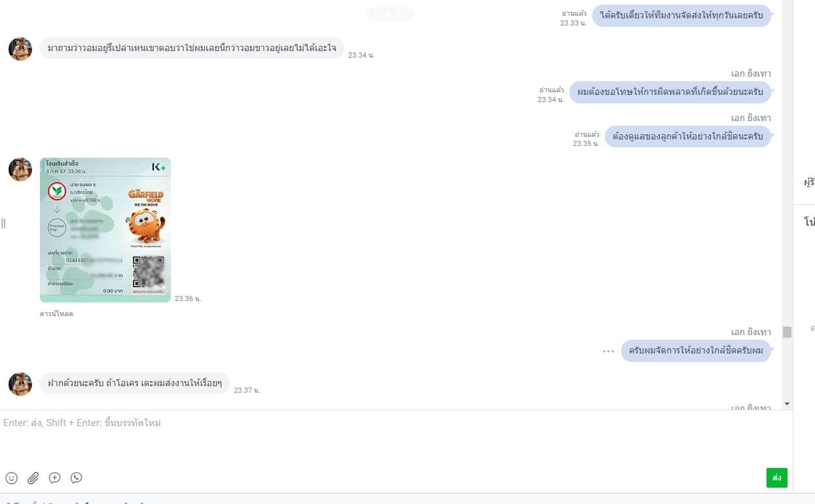Open a new chat via the plus bubble icon

coord(55,478)
